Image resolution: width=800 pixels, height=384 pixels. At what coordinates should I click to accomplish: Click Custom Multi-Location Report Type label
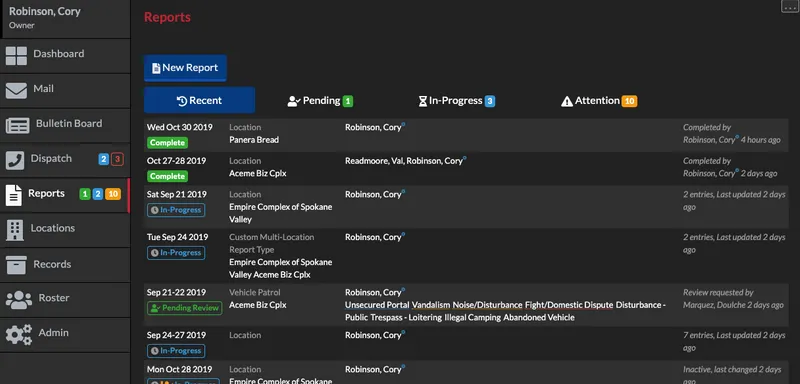click(271, 243)
